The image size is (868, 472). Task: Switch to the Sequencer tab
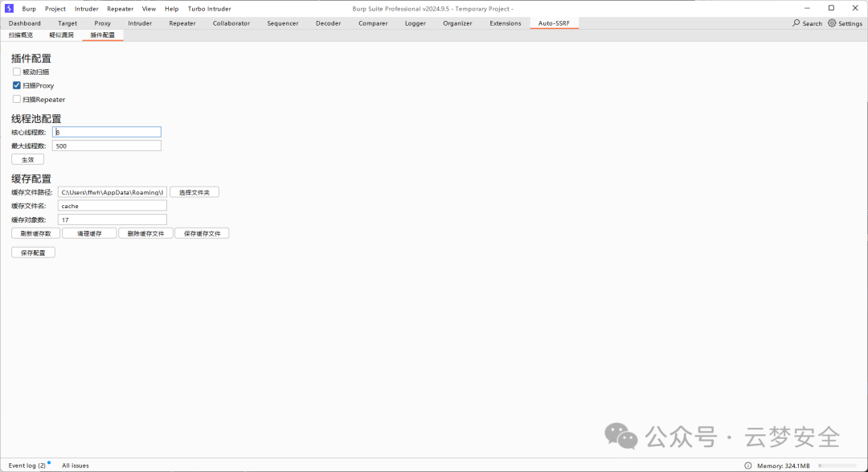coord(283,23)
